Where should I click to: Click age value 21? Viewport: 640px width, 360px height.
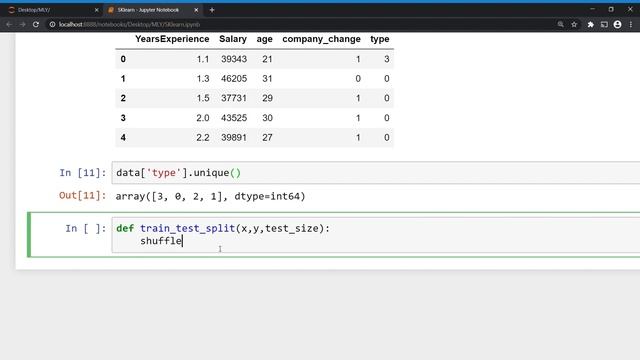coord(267,59)
